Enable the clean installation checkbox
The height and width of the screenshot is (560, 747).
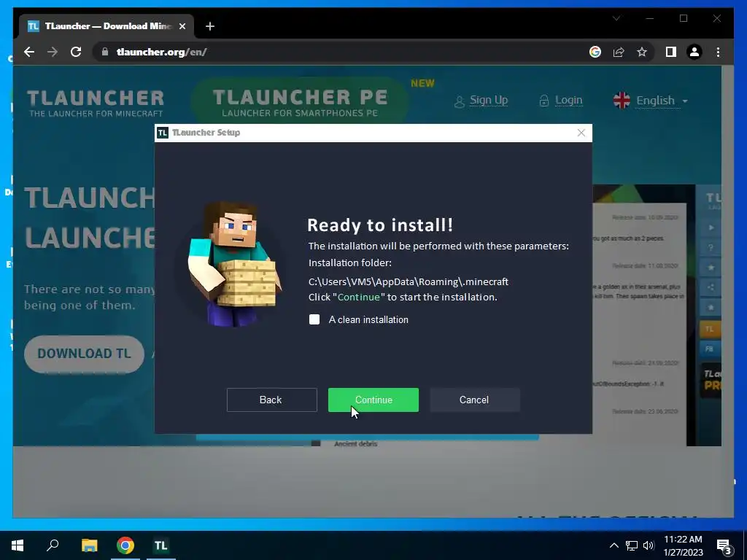[314, 319]
